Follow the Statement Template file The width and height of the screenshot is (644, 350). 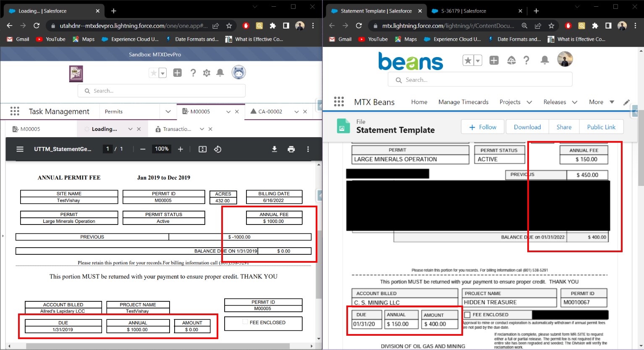tap(482, 127)
